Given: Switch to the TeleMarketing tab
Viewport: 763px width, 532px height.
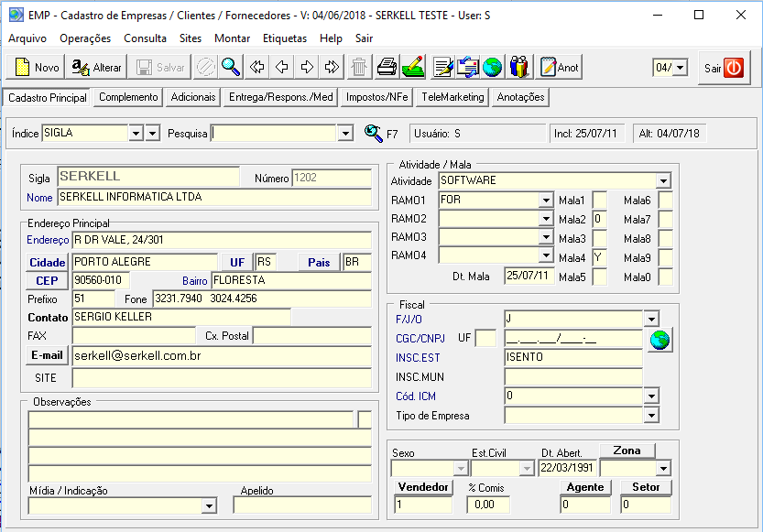Looking at the screenshot, I should coord(452,97).
